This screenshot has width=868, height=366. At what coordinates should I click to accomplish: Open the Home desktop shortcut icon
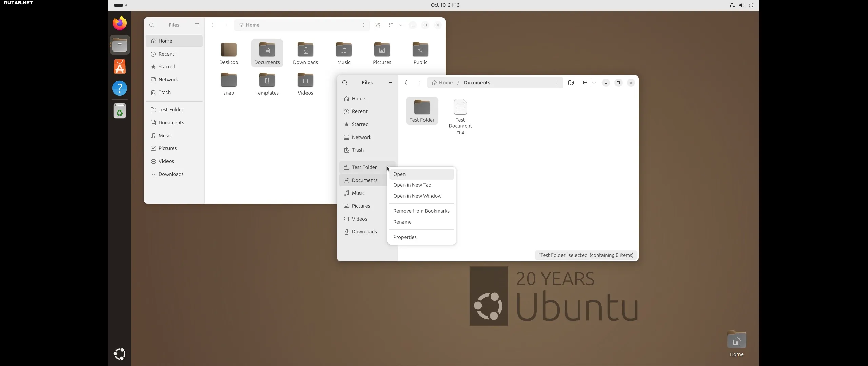[736, 344]
